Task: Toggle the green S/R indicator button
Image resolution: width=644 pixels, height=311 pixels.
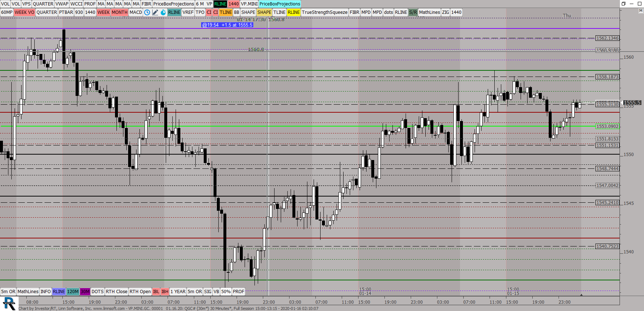Action: (413, 12)
